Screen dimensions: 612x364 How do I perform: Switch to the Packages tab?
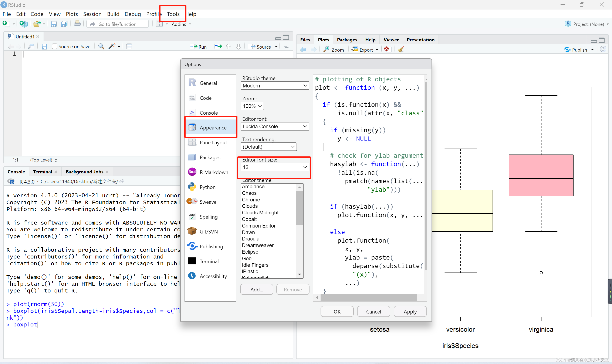pyautogui.click(x=347, y=40)
